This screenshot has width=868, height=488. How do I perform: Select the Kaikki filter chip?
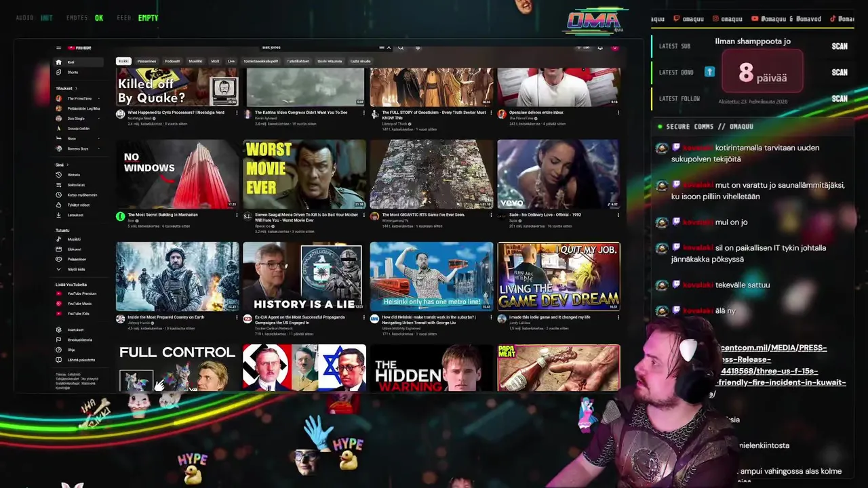[123, 61]
